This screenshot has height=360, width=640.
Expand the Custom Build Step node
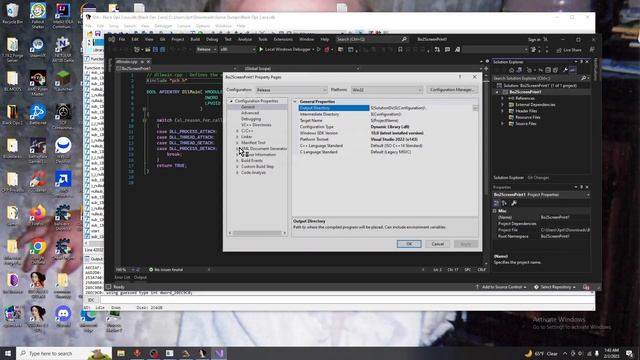237,167
